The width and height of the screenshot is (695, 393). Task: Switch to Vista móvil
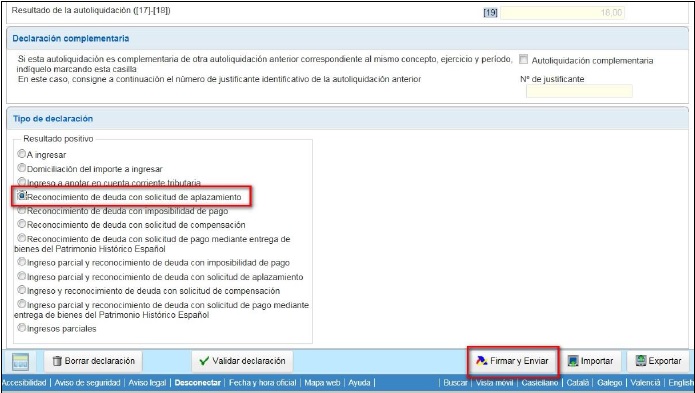pos(494,383)
